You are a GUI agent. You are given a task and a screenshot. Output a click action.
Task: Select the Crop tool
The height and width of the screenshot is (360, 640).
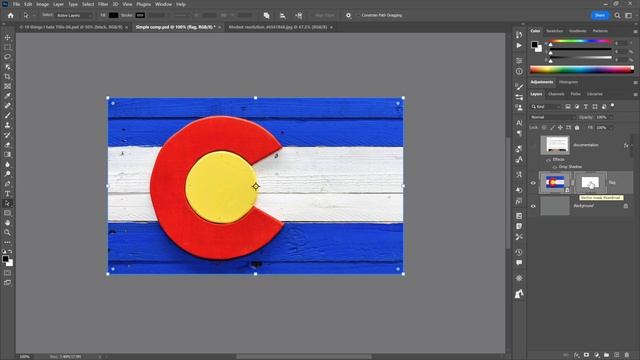(x=7, y=77)
